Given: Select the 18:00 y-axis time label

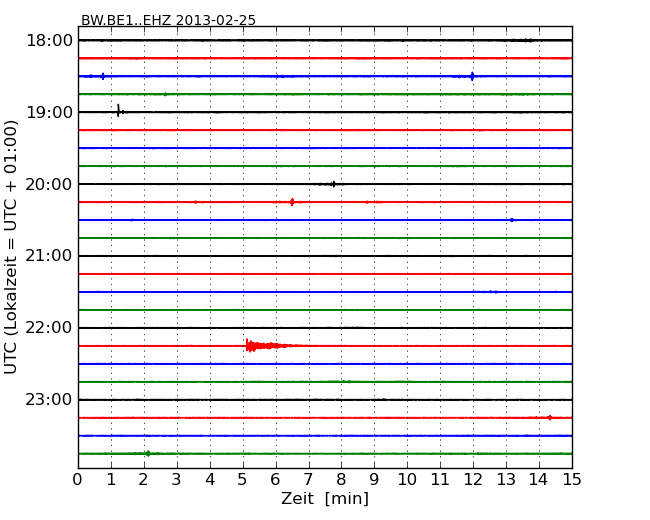Looking at the screenshot, I should (49, 41).
